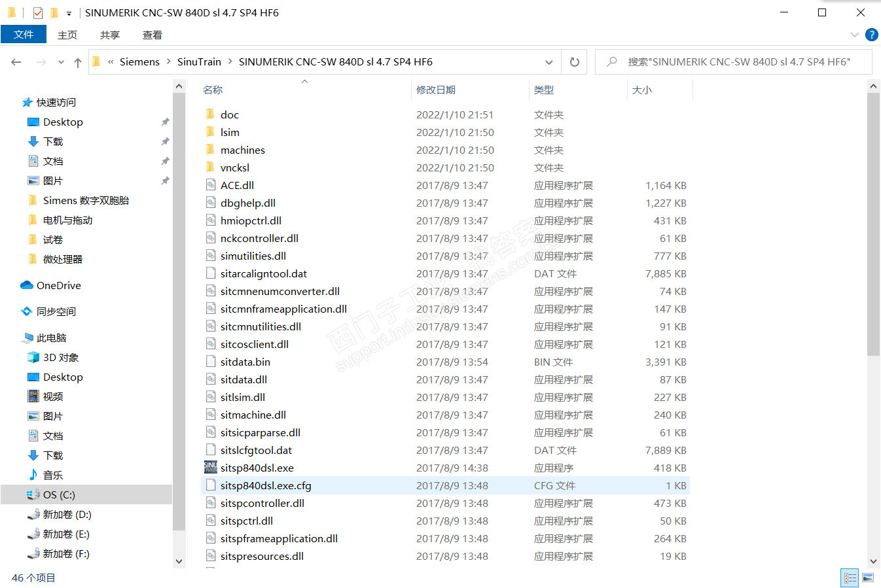881x588 pixels.
Task: Click the doc folder icon
Action: coord(210,114)
